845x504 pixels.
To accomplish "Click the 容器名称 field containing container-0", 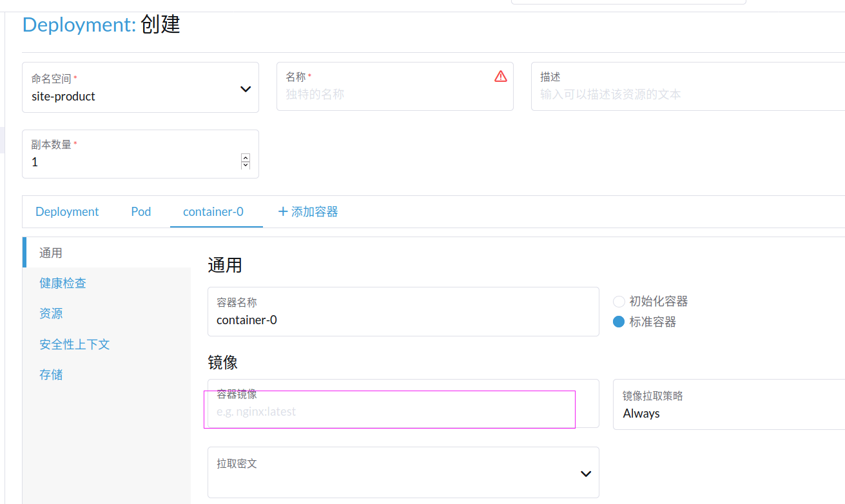I will 403,320.
